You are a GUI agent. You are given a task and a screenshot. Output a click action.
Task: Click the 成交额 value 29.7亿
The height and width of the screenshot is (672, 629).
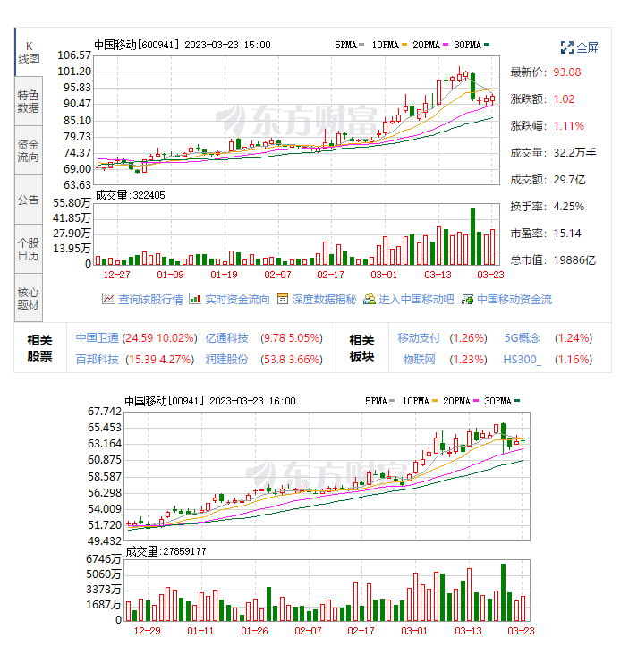pyautogui.click(x=569, y=180)
